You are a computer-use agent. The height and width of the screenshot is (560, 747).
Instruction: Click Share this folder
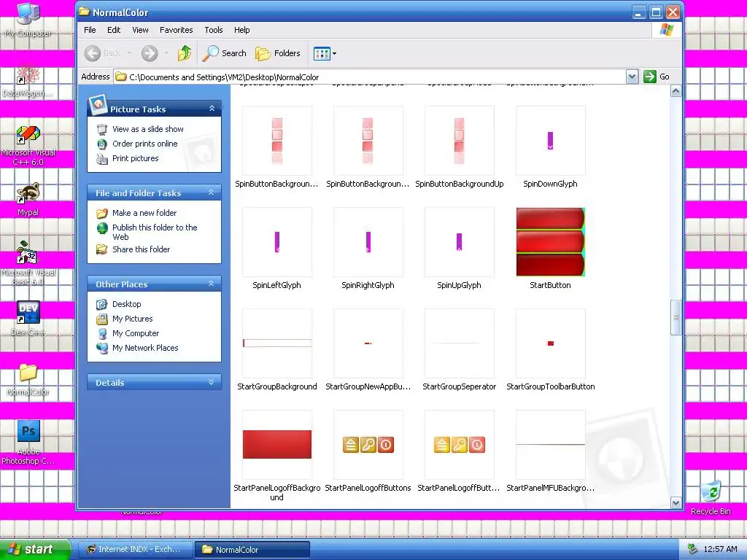pos(141,249)
